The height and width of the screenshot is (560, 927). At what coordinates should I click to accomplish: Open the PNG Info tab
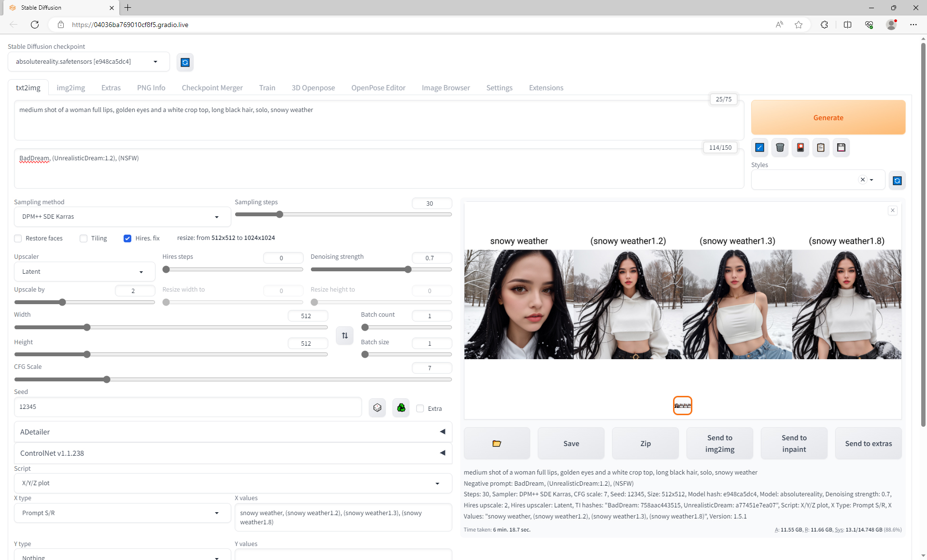coord(151,88)
